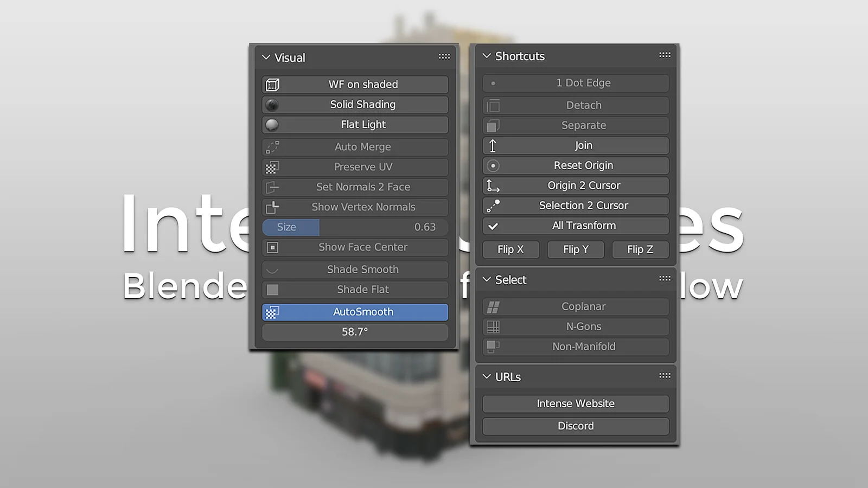Image resolution: width=868 pixels, height=488 pixels.
Task: Collapse the Shortcuts panel
Action: pos(487,56)
